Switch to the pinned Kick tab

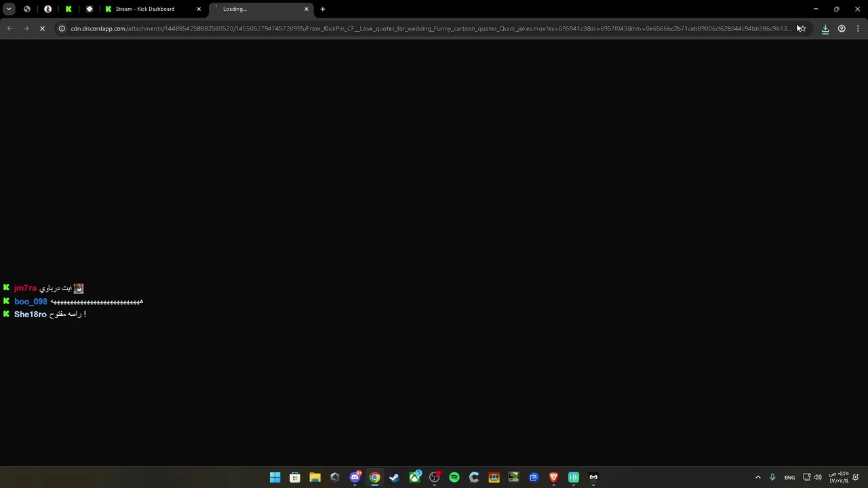pyautogui.click(x=68, y=9)
